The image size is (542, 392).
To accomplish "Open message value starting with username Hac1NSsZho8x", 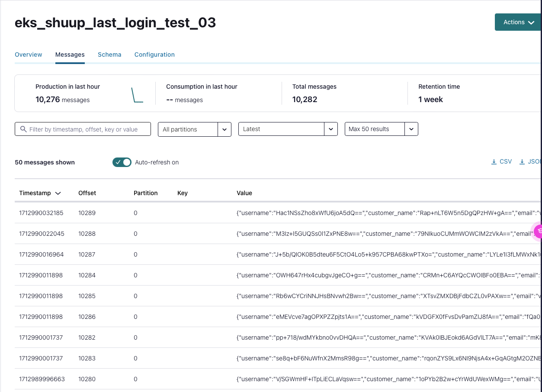I will pos(389,213).
